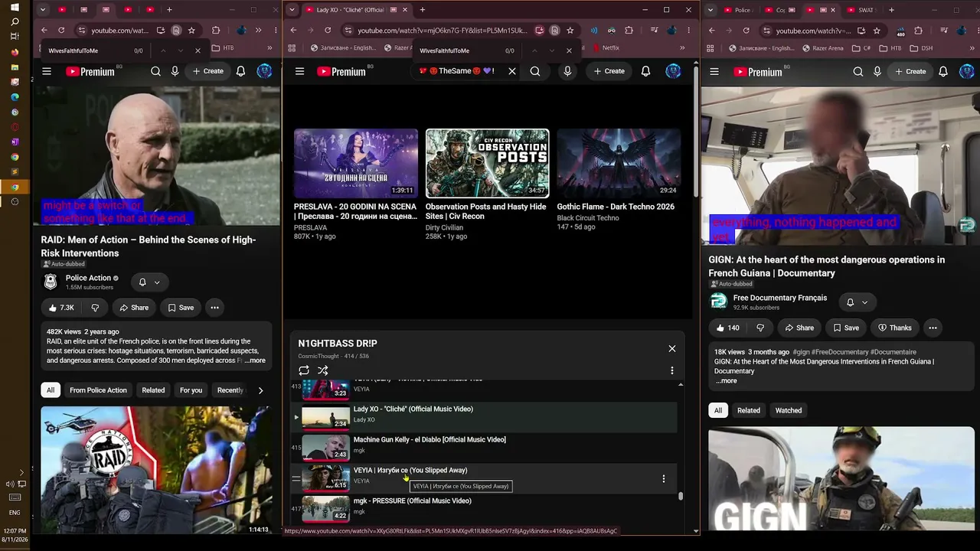The width and height of the screenshot is (980, 551).
Task: Dislike the GIGN documentary video
Action: 760,328
